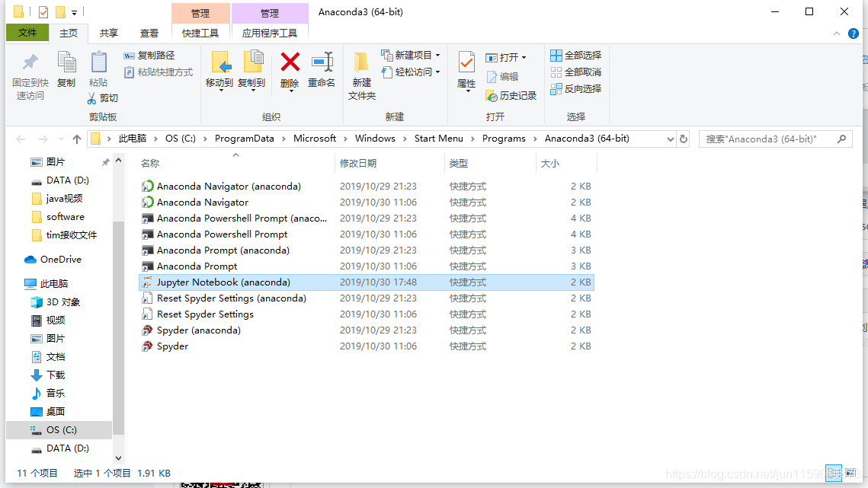This screenshot has width=868, height=488.
Task: Expand chevron after ProgramData in path
Action: [x=283, y=139]
